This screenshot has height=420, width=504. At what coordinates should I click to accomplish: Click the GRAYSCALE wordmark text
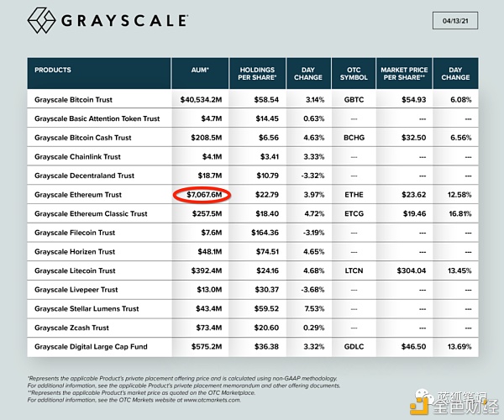coord(124,21)
